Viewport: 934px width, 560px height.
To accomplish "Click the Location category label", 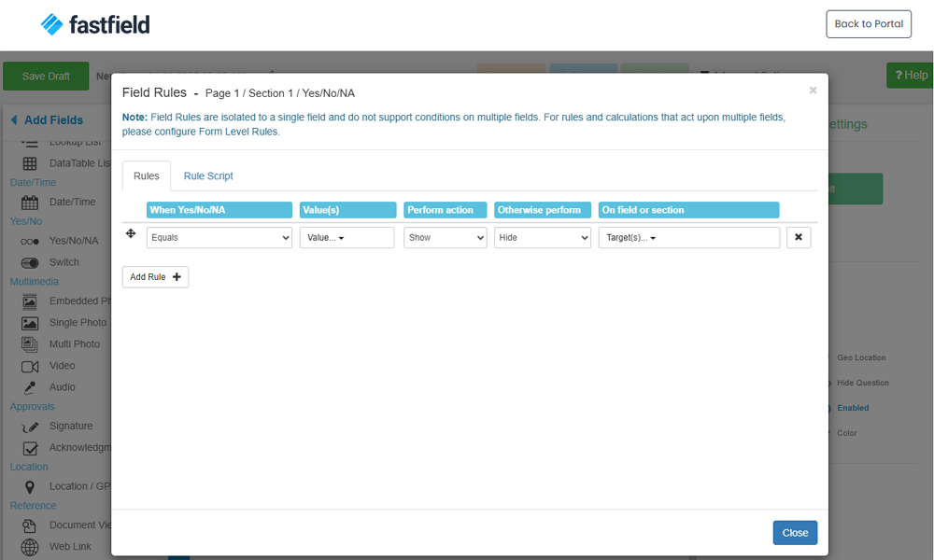I will coord(29,467).
